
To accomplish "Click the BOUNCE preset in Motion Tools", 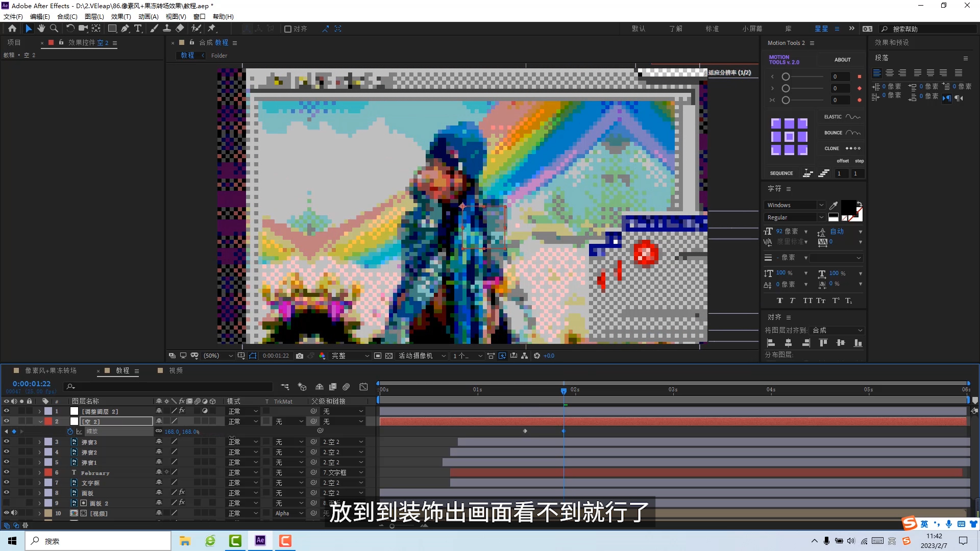I will pyautogui.click(x=842, y=133).
